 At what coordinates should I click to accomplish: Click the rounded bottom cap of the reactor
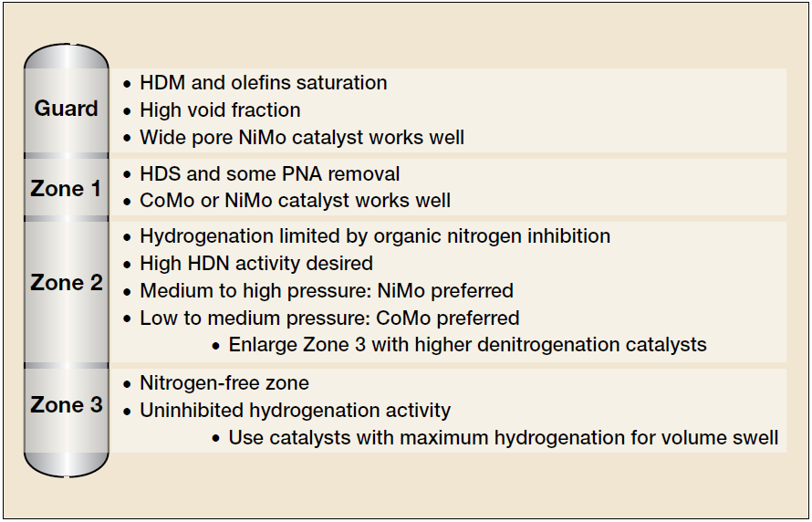[67, 462]
